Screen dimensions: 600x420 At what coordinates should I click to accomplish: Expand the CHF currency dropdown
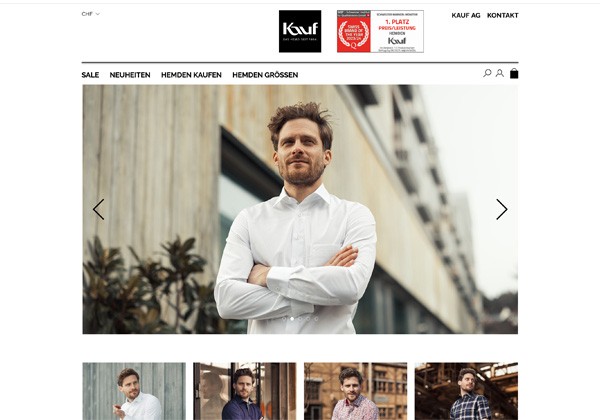click(91, 14)
